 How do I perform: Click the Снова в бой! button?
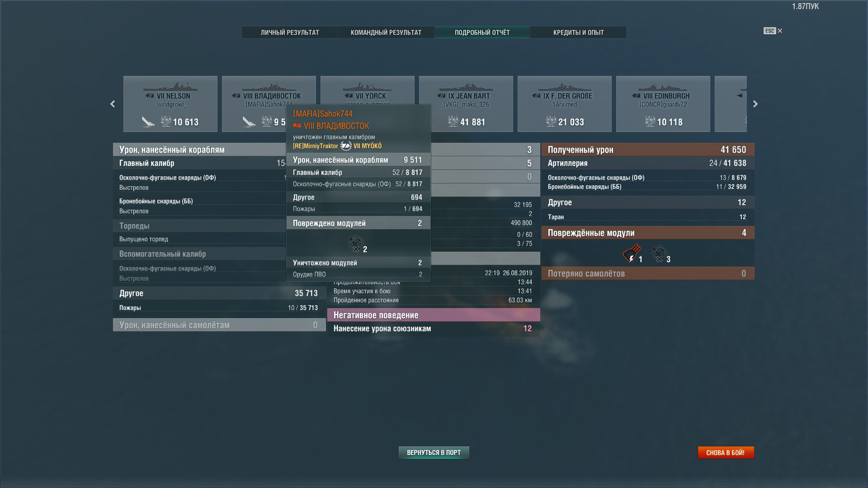click(x=726, y=452)
